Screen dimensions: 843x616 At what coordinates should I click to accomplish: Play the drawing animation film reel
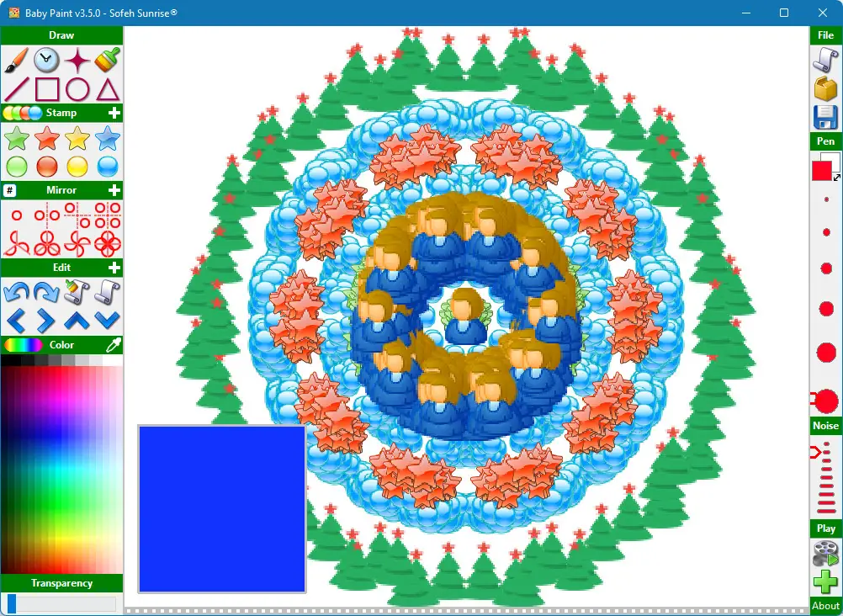(825, 554)
